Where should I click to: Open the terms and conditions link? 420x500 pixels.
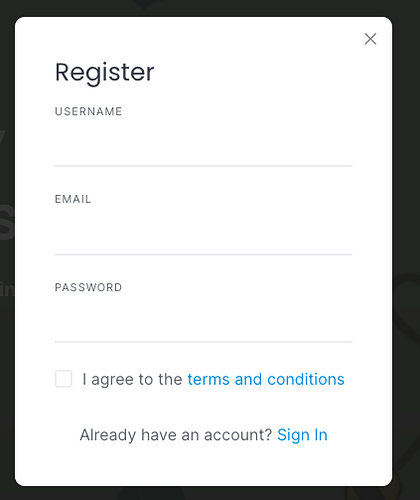[266, 379]
